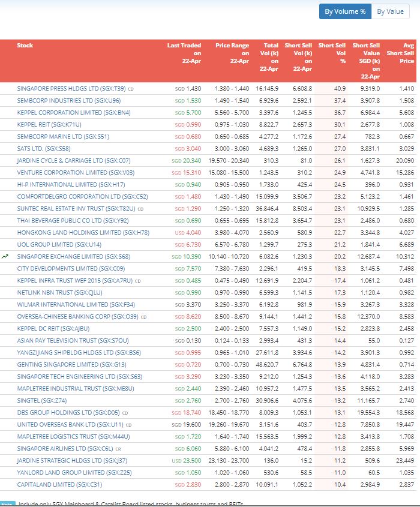This screenshot has height=507, width=420.
Task: Open Genting Singapore Limited (SGX:G13) link
Action: [x=71, y=364]
